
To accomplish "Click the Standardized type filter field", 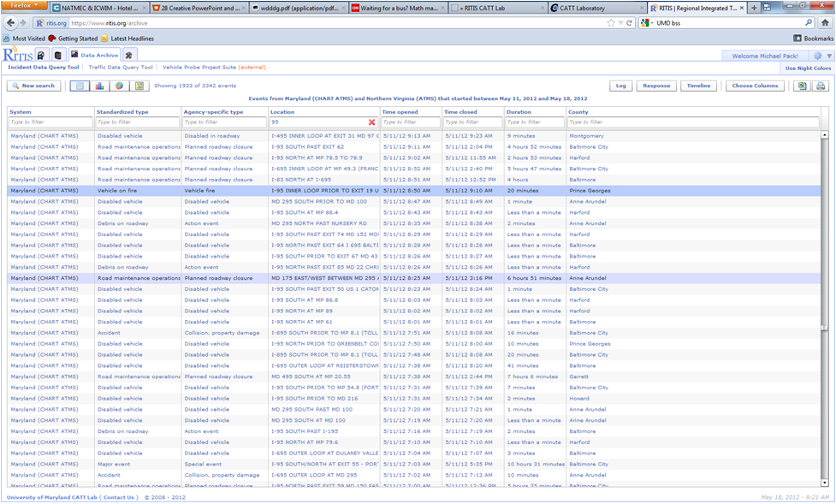I will 138,122.
